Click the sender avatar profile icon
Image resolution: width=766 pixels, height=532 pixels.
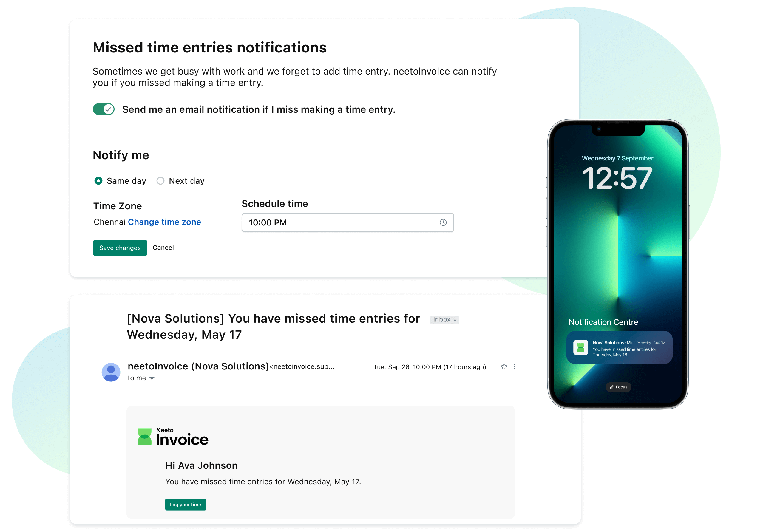point(112,371)
